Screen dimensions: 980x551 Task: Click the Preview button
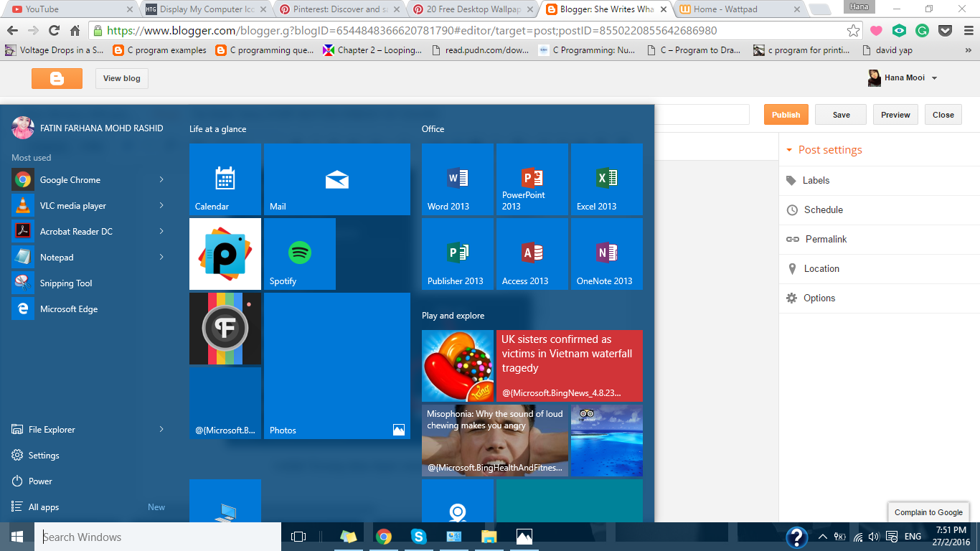coord(895,115)
